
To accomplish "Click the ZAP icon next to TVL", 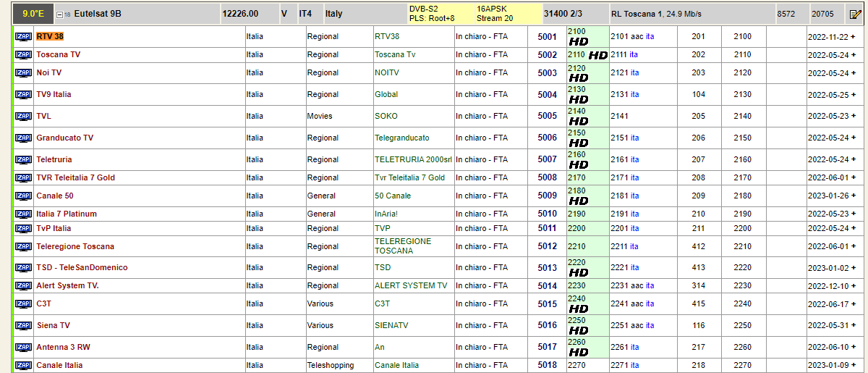I will (x=23, y=116).
